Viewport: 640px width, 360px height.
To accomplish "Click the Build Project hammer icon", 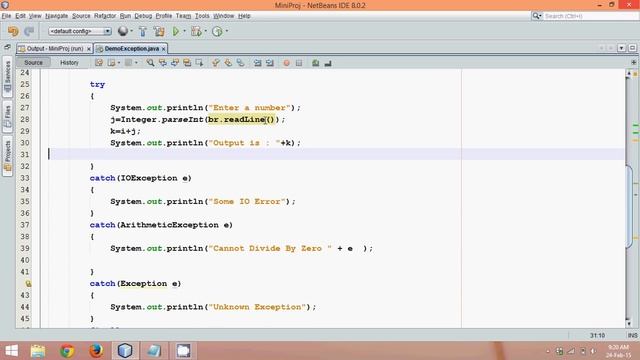I will click(143, 31).
